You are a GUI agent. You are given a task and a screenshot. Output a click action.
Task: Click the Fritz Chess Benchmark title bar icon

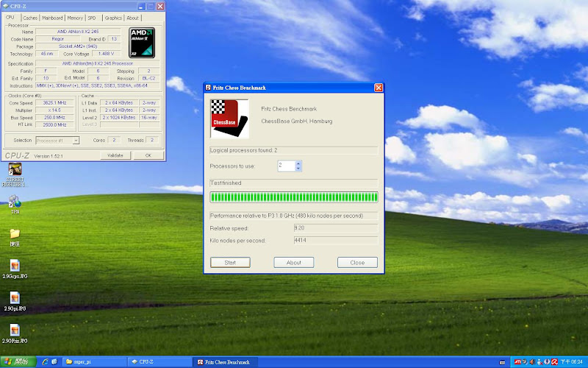pos(208,88)
